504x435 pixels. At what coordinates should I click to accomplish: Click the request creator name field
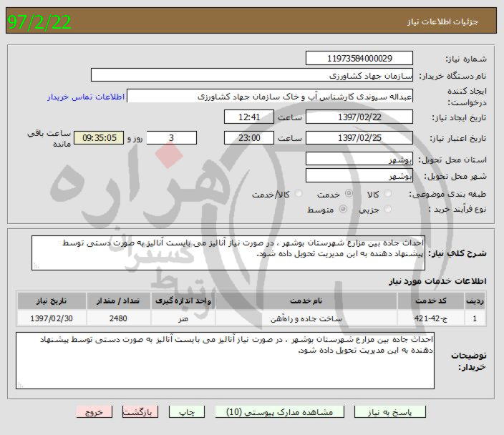click(270, 96)
